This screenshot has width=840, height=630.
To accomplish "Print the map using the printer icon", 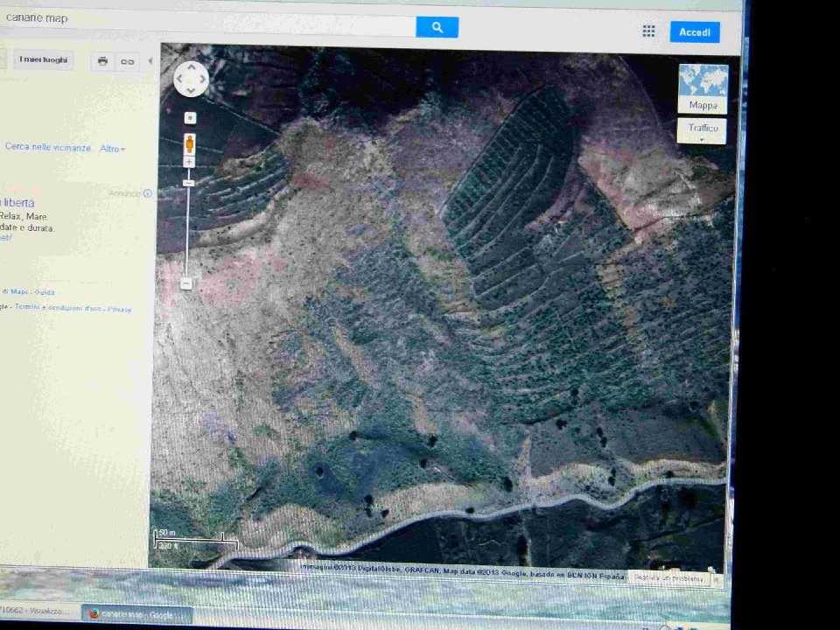I will click(103, 61).
